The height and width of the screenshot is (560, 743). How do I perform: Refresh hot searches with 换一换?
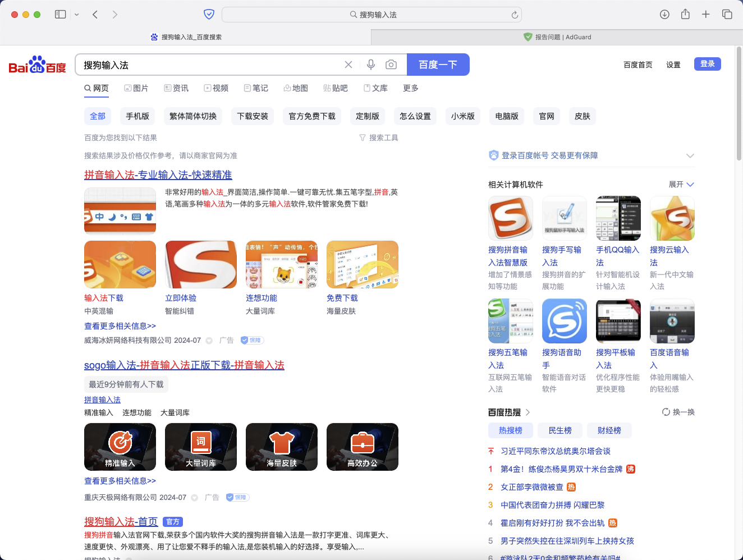point(678,412)
